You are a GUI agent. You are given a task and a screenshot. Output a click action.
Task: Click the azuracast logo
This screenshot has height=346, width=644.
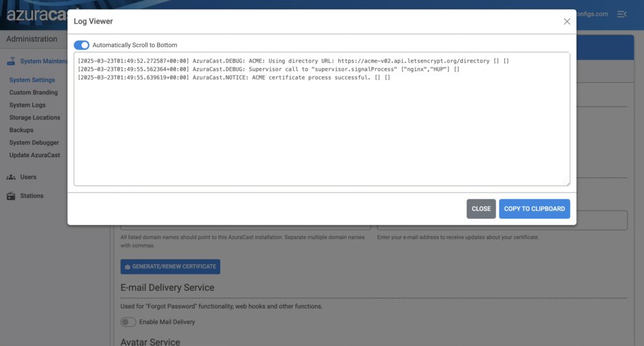pyautogui.click(x=37, y=15)
